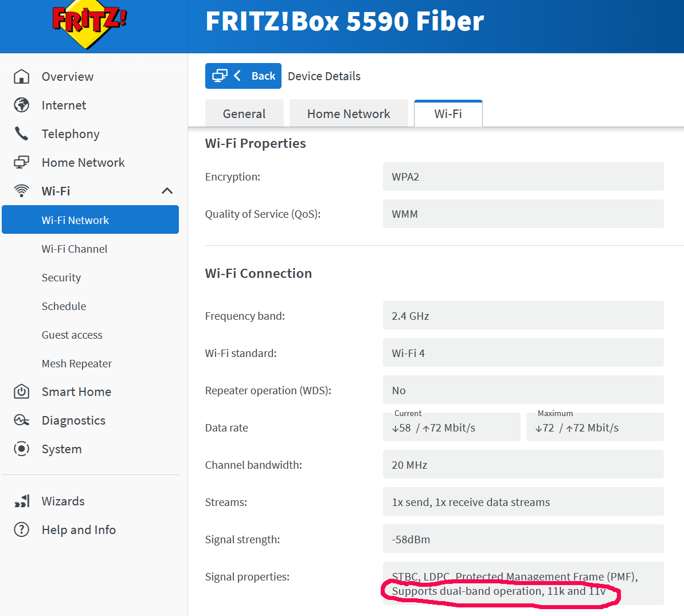Go Back to the device list
Screen dimensions: 684x616
point(244,76)
